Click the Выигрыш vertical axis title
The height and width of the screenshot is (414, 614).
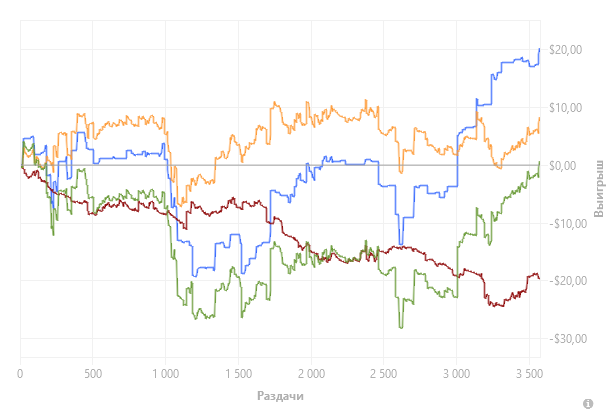(x=598, y=188)
